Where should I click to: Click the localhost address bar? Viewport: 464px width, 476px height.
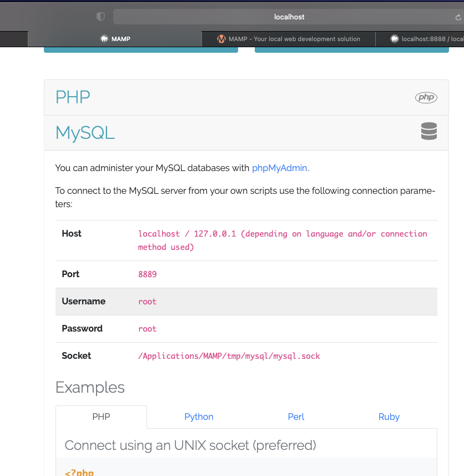tap(288, 17)
